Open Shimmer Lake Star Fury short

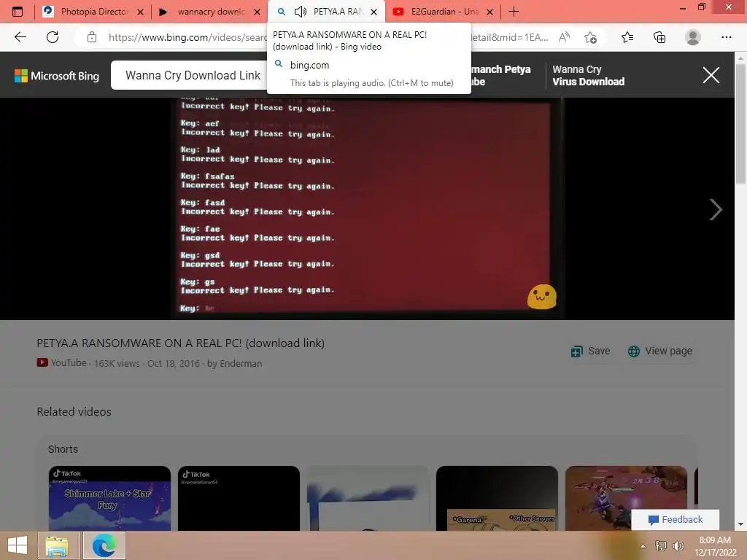point(109,498)
